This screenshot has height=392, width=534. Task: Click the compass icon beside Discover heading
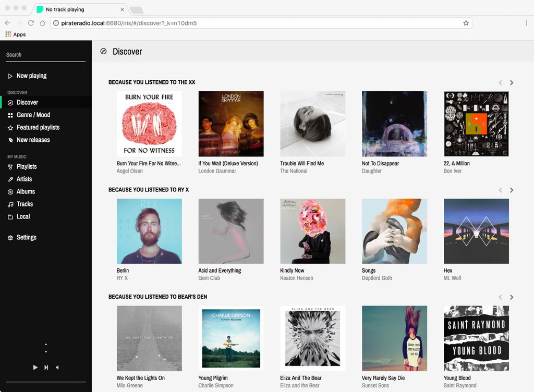coord(104,52)
